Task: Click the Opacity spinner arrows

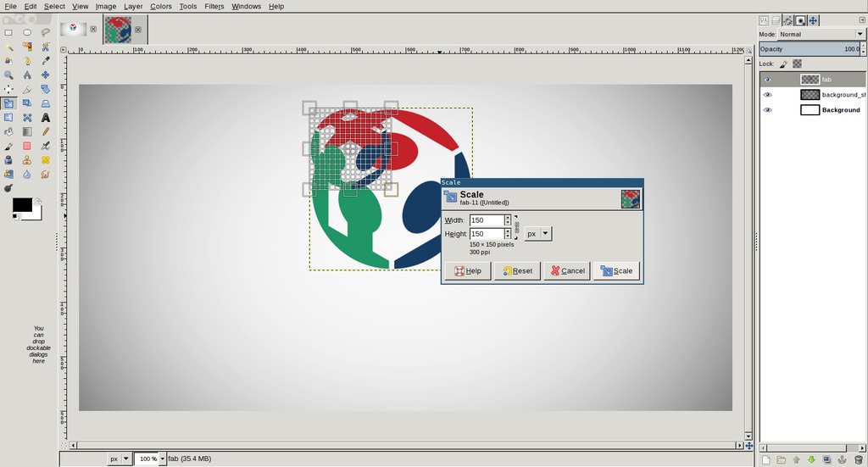Action: pos(863,49)
